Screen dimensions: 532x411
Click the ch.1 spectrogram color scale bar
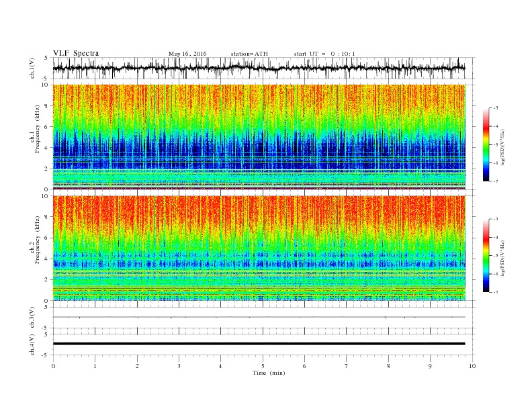click(x=486, y=144)
